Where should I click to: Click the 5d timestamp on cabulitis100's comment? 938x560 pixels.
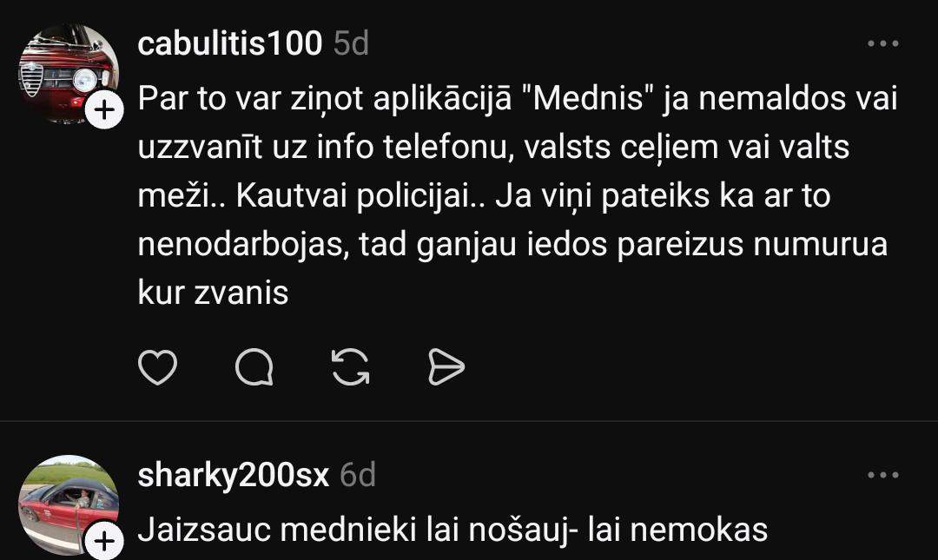(x=352, y=43)
